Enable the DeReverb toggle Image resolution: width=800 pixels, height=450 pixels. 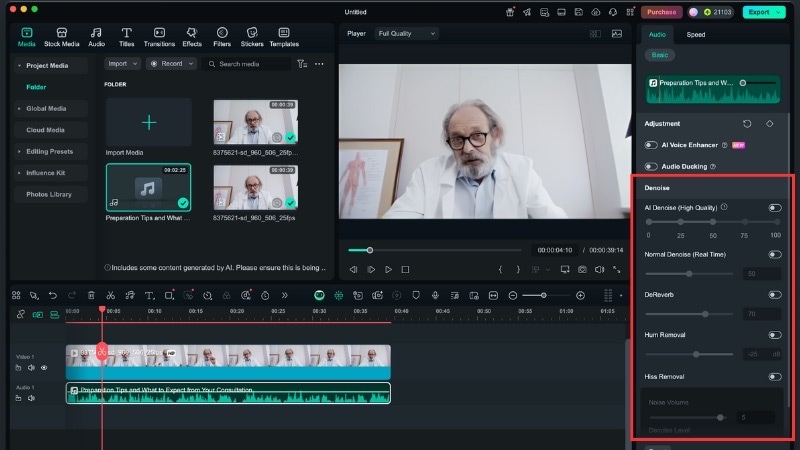tap(774, 294)
